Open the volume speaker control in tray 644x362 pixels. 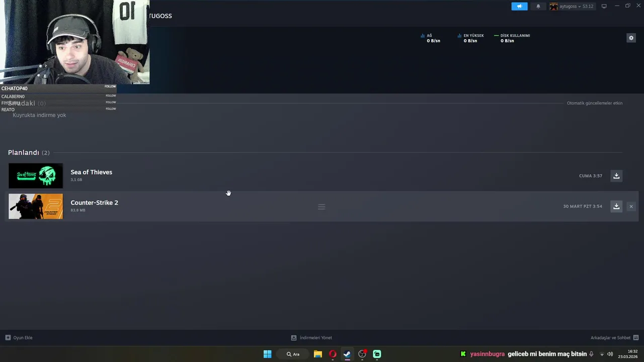click(610, 354)
